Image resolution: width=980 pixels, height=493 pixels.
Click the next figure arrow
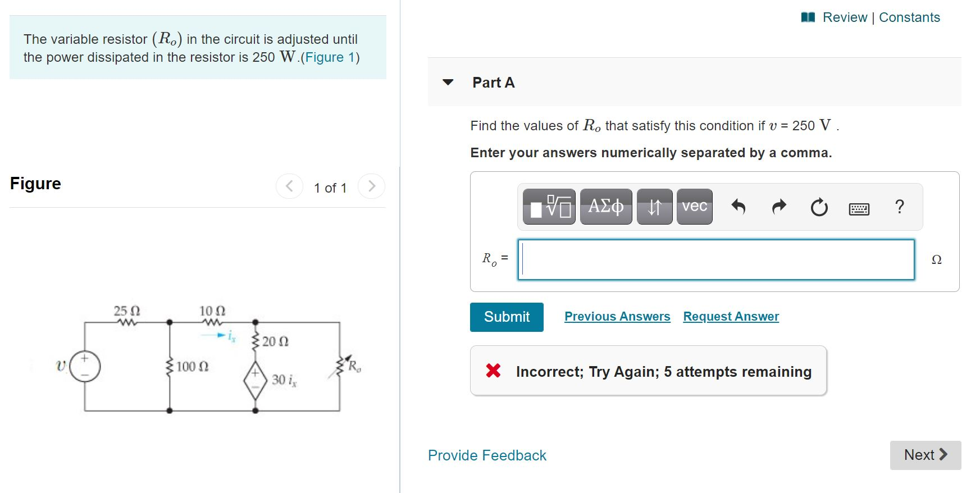(372, 186)
